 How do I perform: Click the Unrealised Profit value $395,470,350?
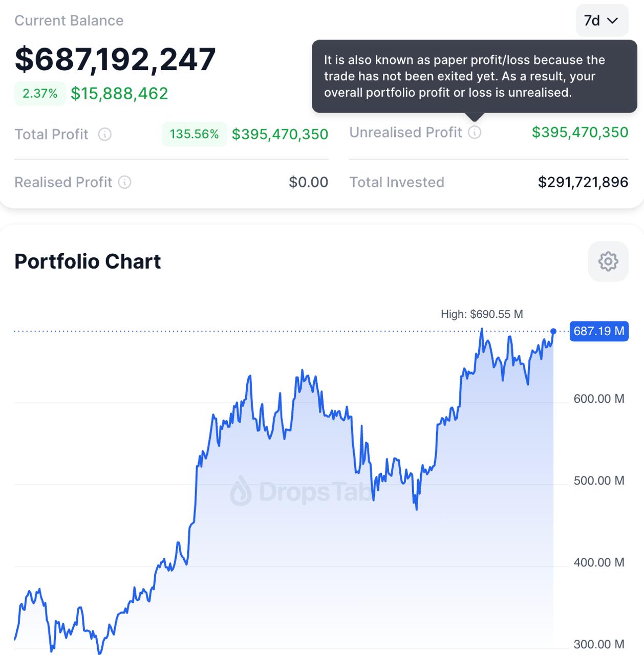(580, 133)
